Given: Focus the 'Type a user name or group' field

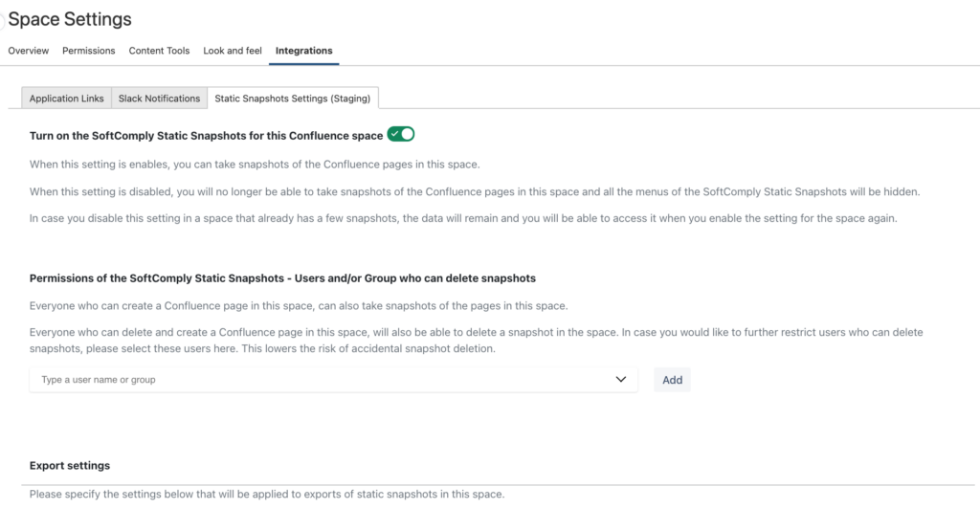Looking at the screenshot, I should click(x=333, y=380).
